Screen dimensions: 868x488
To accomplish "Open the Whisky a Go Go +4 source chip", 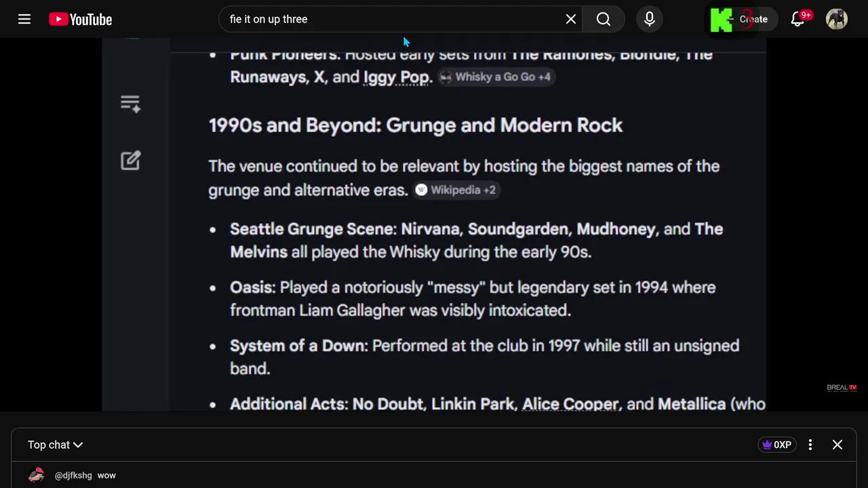I will pyautogui.click(x=496, y=77).
